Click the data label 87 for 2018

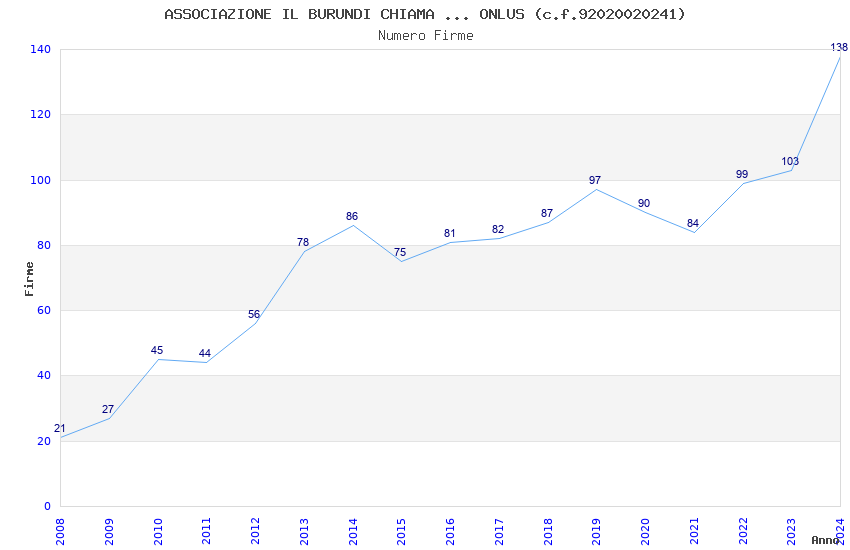tap(546, 213)
